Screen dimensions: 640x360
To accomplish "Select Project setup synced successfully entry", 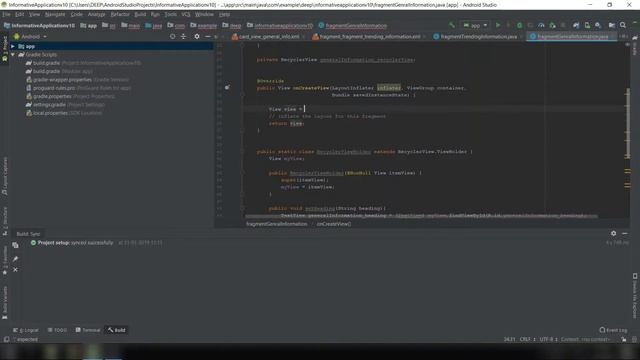I will click(x=96, y=242).
